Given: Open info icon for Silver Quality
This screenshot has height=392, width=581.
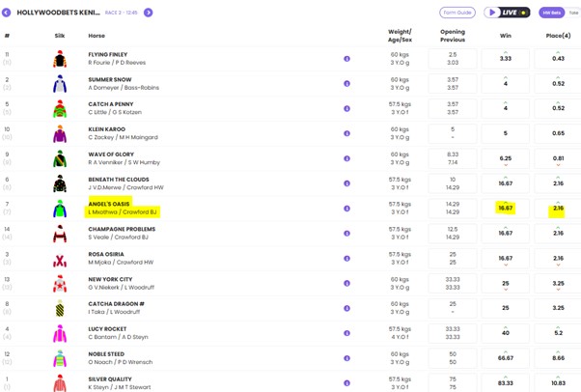Looking at the screenshot, I should [x=346, y=383].
